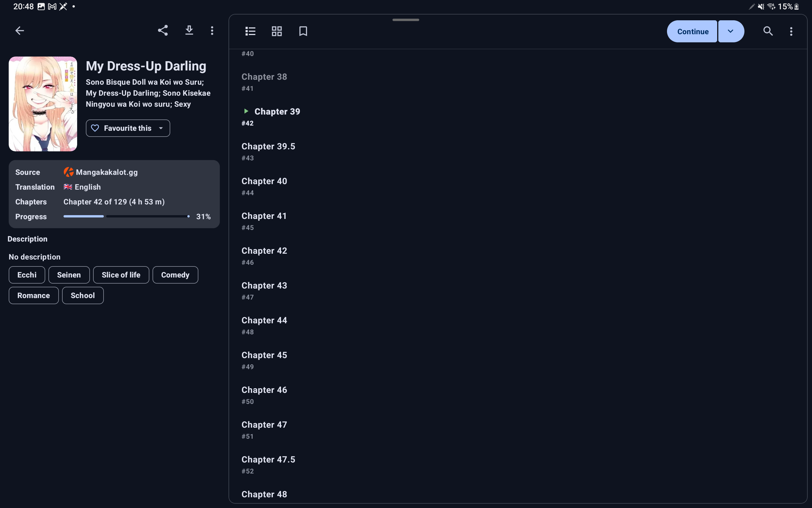This screenshot has width=812, height=508.
Task: Switch chapters to grid view
Action: pos(277,31)
